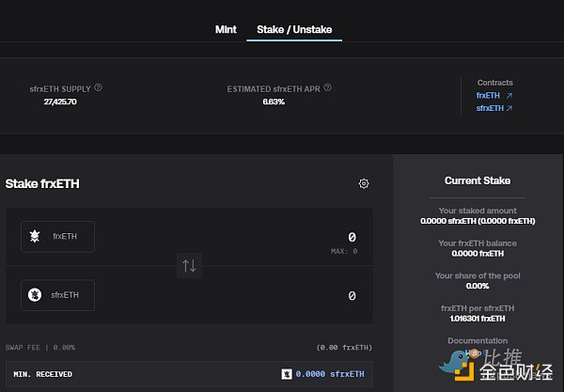Click the Stake frxETH heading

(42, 183)
